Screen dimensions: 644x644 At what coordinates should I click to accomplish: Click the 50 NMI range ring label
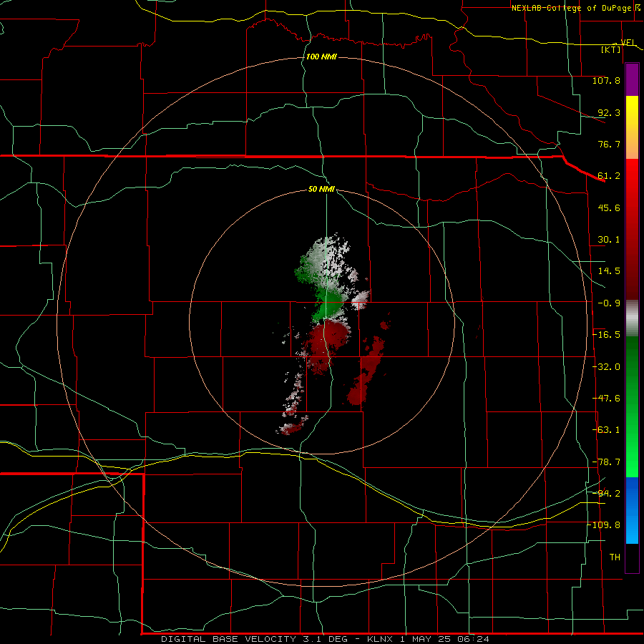click(x=321, y=190)
